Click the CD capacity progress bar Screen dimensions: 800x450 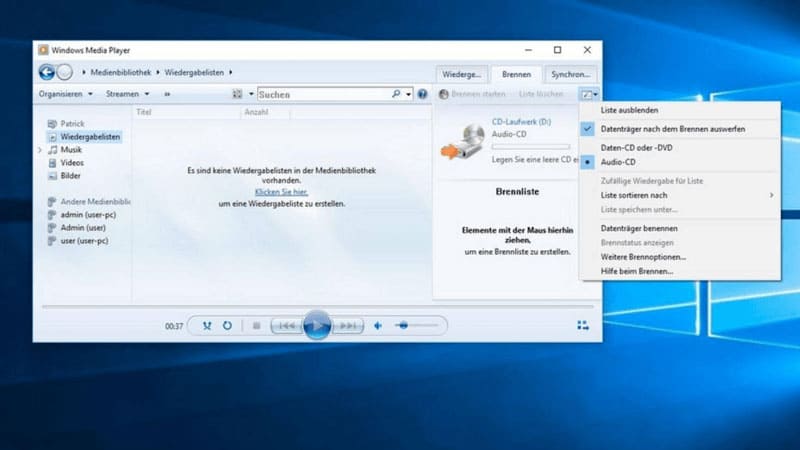point(531,147)
